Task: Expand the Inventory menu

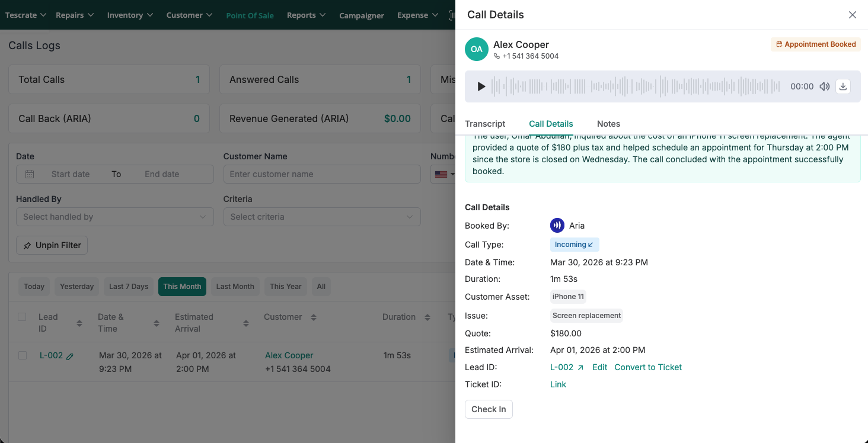Action: click(130, 15)
